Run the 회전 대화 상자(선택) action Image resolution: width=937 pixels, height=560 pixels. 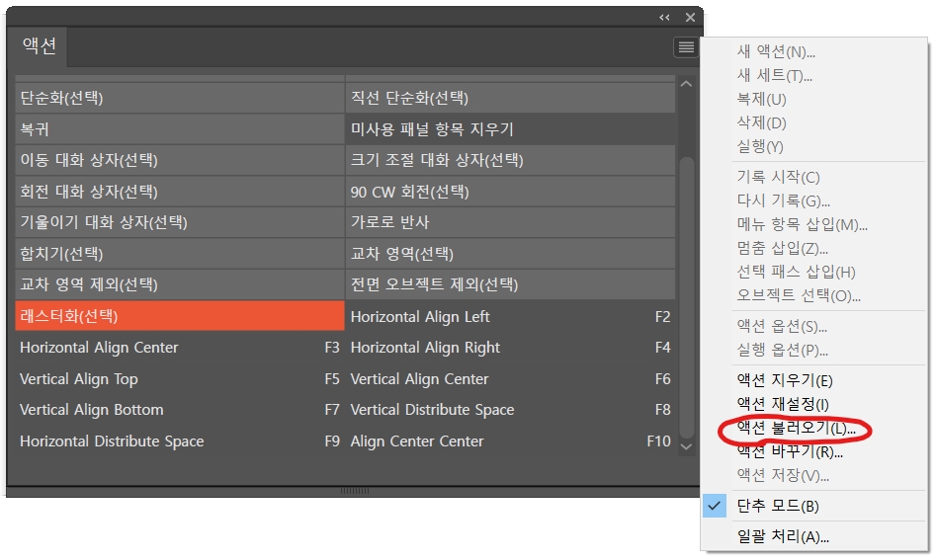(x=179, y=191)
